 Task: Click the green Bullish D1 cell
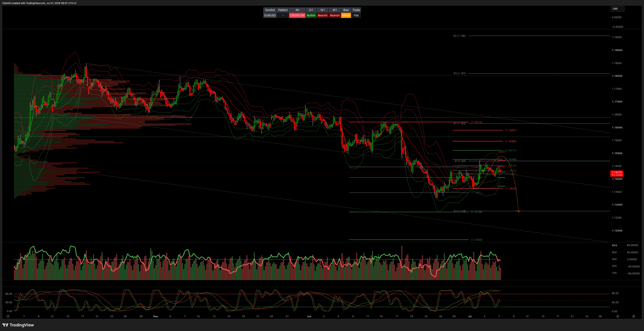(311, 15)
